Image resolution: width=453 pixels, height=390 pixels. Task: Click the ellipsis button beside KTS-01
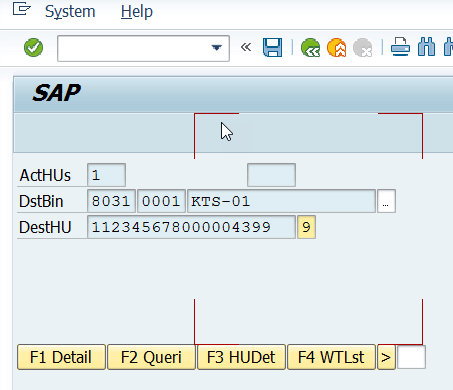coord(386,201)
